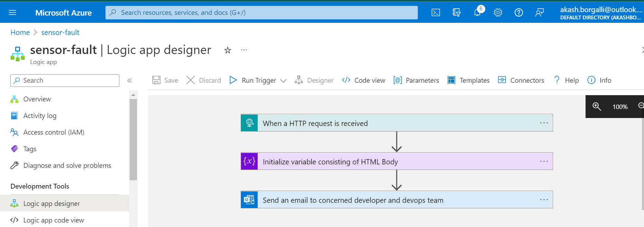Open the help question mark in header
This screenshot has height=227, width=644.
click(519, 13)
